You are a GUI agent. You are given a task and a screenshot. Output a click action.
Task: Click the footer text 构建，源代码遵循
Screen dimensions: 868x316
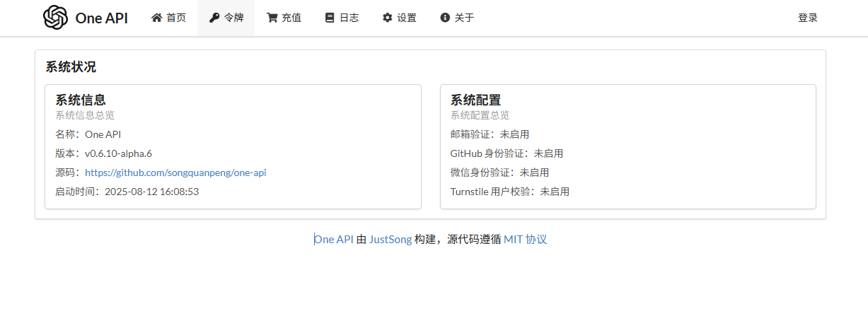click(458, 239)
